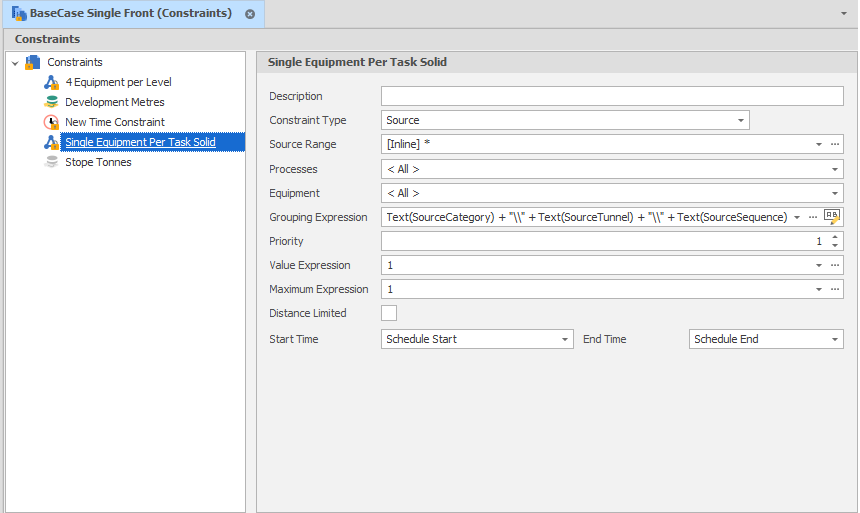Expand the Start Time dropdown
Viewport: 860px width, 513px height.
(x=565, y=340)
